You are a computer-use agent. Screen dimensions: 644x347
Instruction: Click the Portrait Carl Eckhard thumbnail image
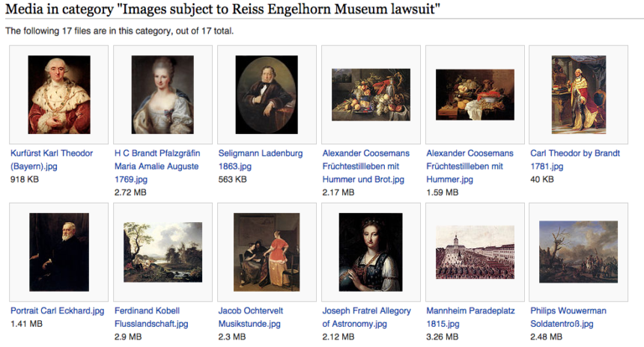(x=58, y=252)
